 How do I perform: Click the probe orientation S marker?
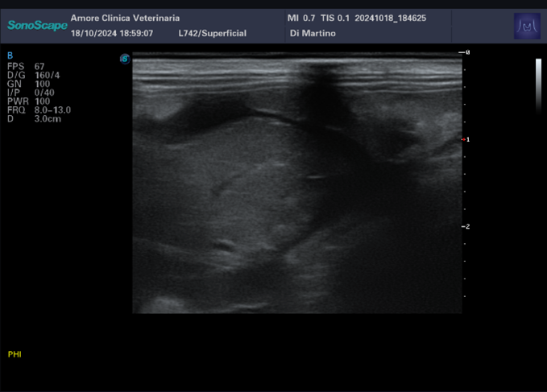point(125,59)
